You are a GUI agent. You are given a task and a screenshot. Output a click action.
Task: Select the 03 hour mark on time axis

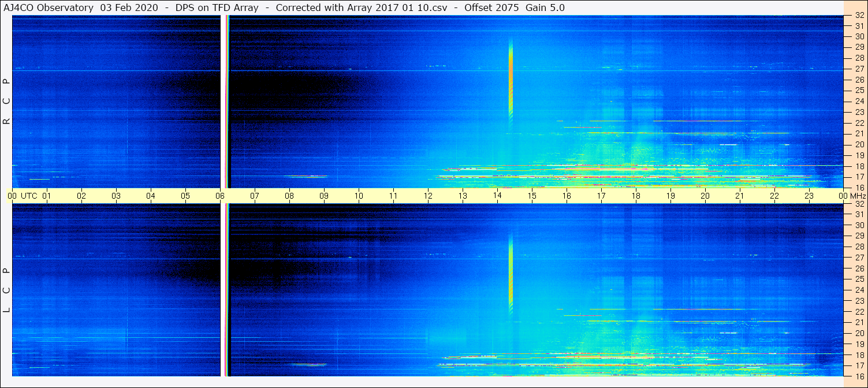[116, 196]
